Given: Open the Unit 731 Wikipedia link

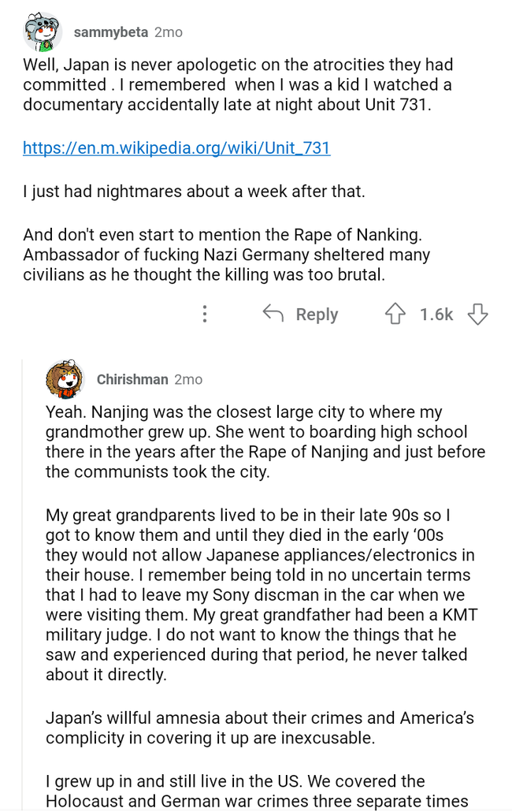Looking at the screenshot, I should [x=176, y=148].
